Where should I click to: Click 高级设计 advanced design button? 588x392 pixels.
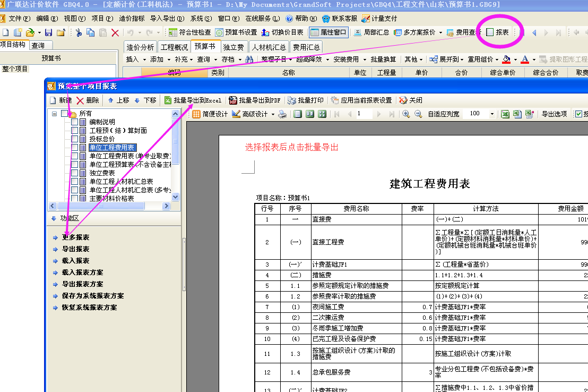coord(250,114)
